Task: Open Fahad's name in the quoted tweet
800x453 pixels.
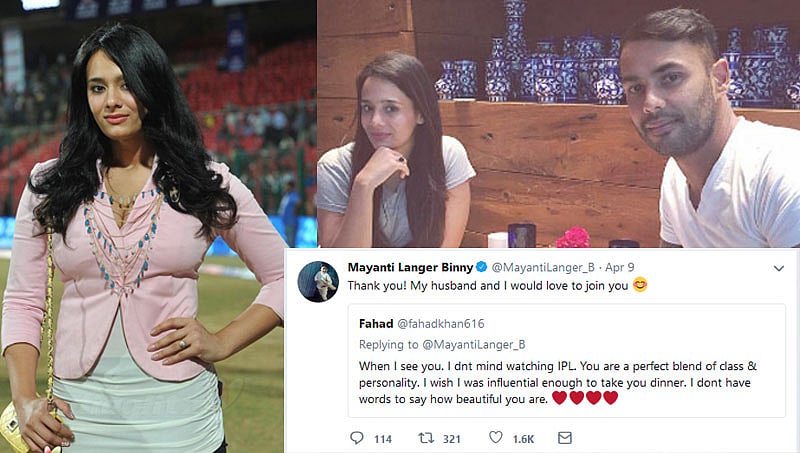Action: (x=376, y=323)
